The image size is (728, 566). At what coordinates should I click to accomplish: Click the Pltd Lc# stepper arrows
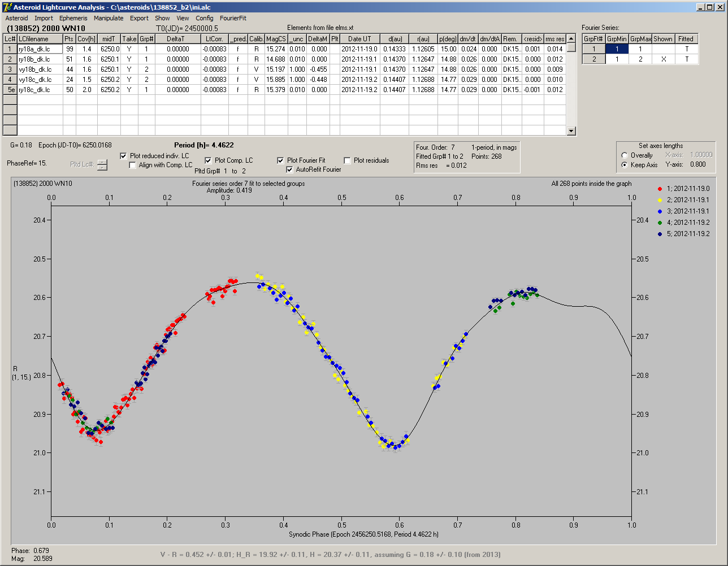(x=102, y=165)
